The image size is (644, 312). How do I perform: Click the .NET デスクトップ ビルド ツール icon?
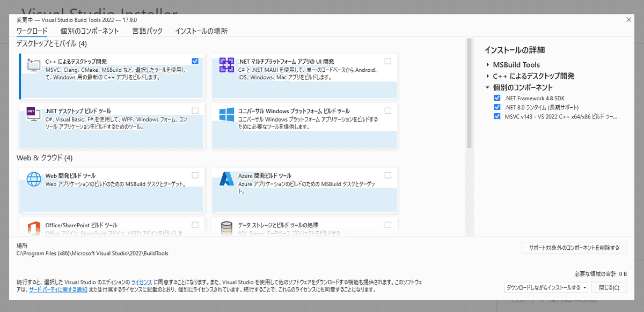click(34, 115)
